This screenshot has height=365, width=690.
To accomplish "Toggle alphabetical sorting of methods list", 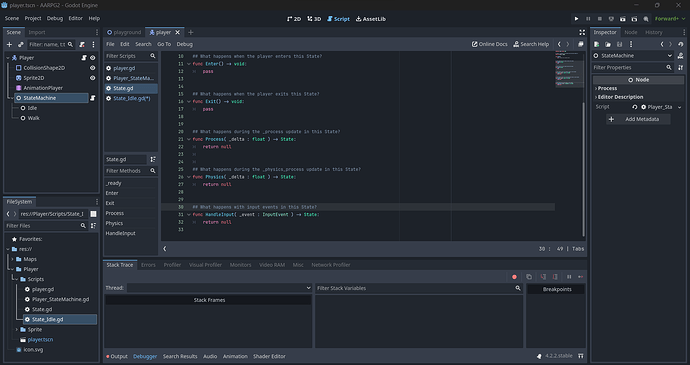I will (153, 159).
